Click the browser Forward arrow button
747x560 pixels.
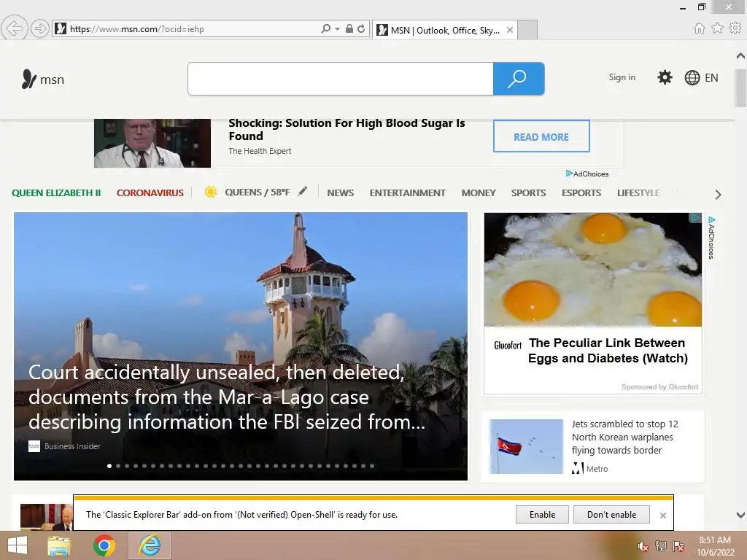coord(40,28)
